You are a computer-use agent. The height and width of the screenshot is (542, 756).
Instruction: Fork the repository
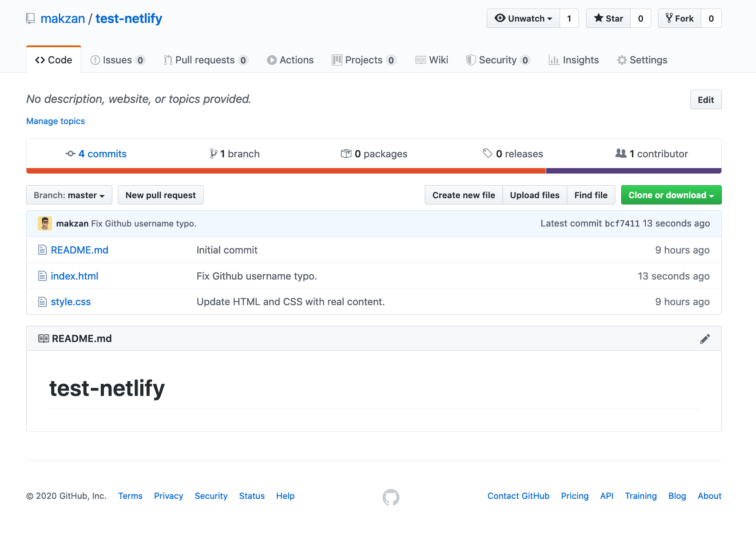(680, 18)
